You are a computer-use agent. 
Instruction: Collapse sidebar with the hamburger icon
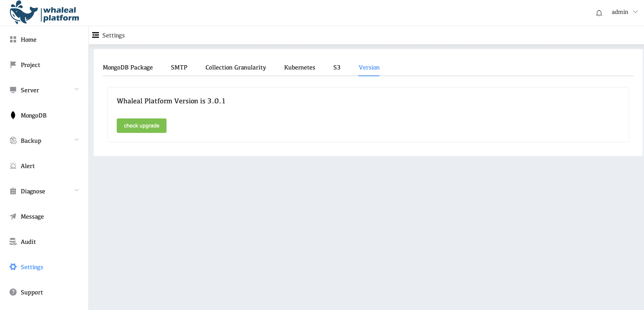coord(96,35)
